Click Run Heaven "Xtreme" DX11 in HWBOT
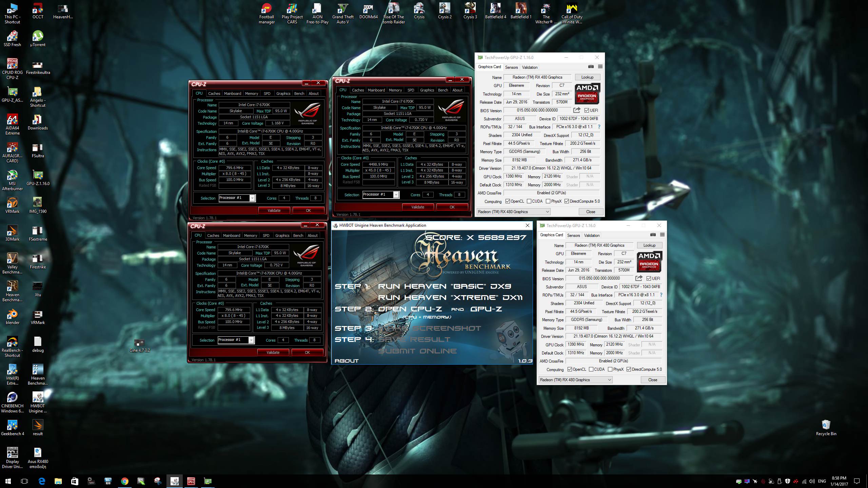Screen dimensions: 868x488 (x=450, y=298)
